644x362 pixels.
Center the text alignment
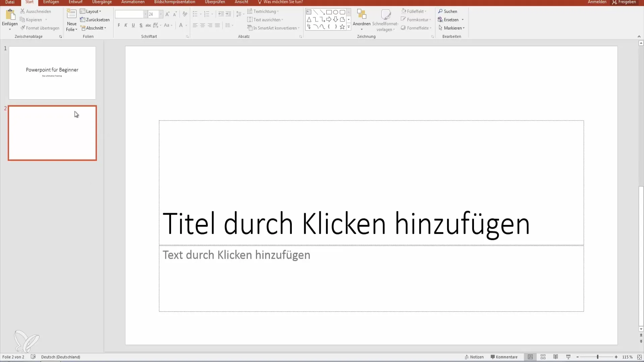pos(203,25)
